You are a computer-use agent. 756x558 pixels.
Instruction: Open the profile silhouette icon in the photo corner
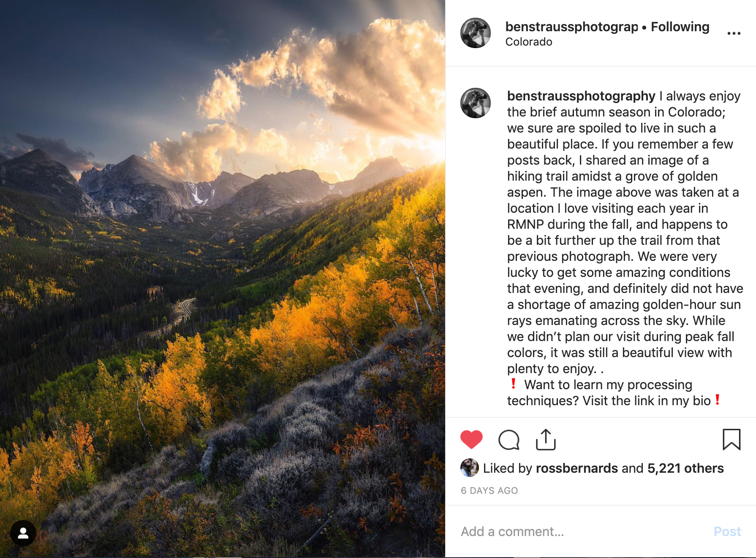pos(24,533)
